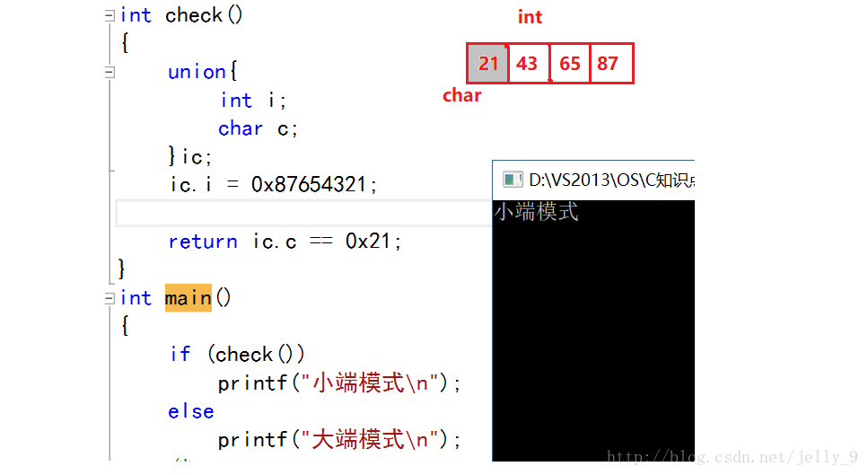Click the 'char c;' member line
Screen dimensions: 868x475
pos(258,129)
